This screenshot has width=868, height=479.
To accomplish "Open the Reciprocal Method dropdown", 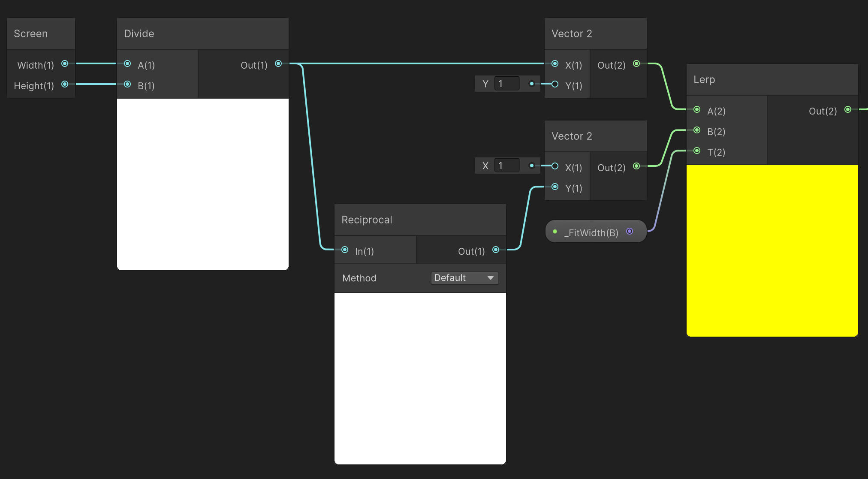I will coord(464,278).
